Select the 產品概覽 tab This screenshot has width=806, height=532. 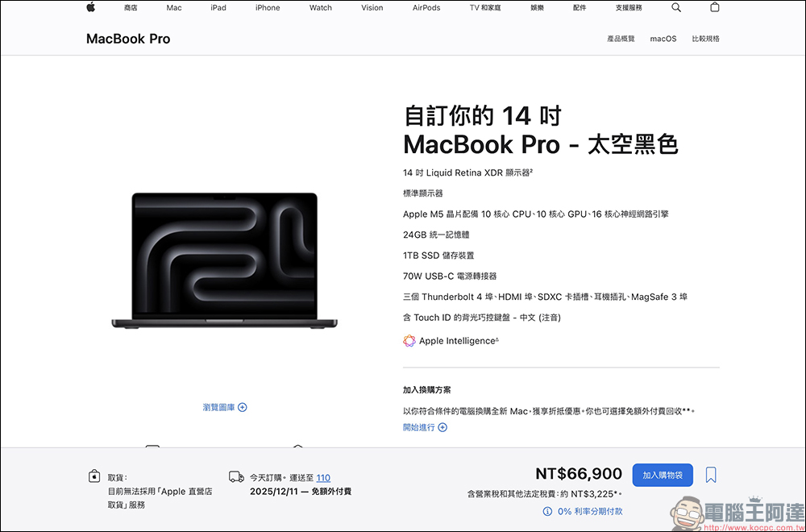[x=621, y=38]
